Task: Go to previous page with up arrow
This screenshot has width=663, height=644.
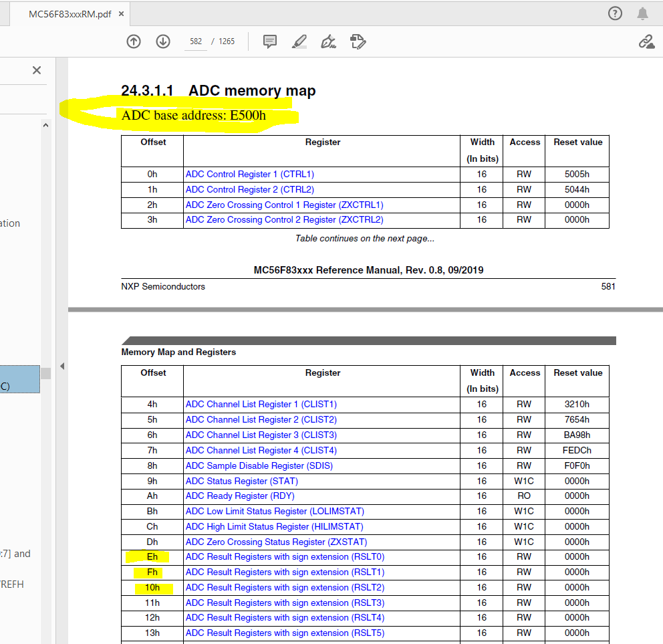Action: point(134,41)
